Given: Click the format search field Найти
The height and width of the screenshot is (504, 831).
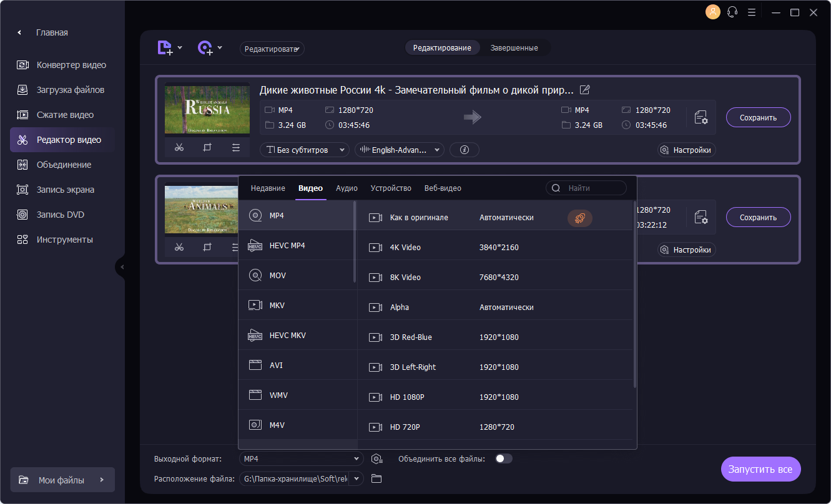Looking at the screenshot, I should [x=586, y=188].
